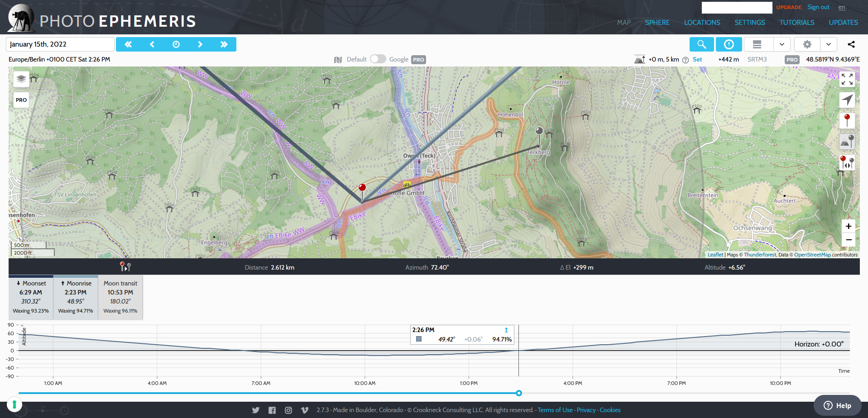Zoom in the map with plus

pyautogui.click(x=849, y=226)
